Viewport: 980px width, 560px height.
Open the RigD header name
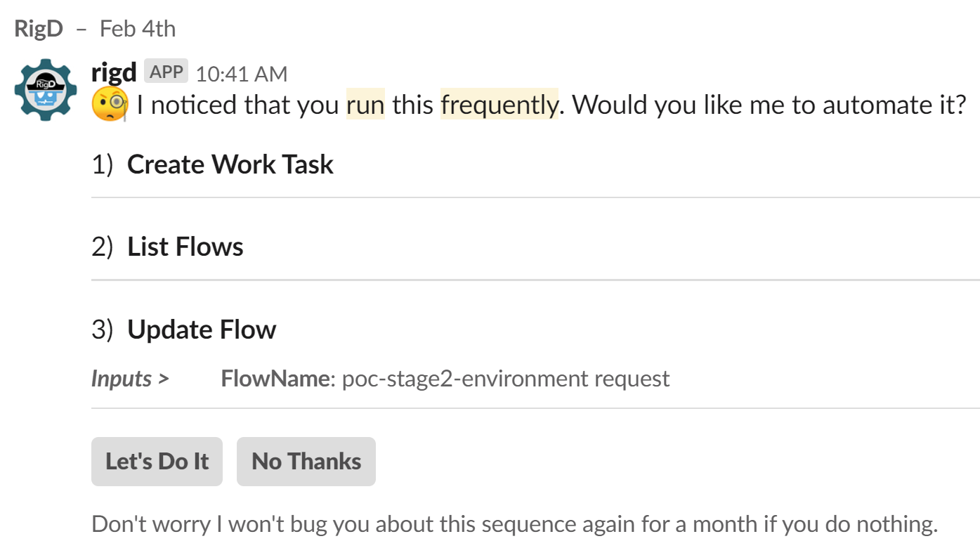click(39, 29)
